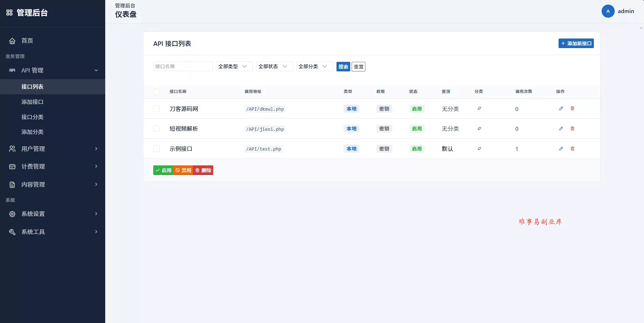Click the wrench icon beside 系统工具

[x=12, y=232]
